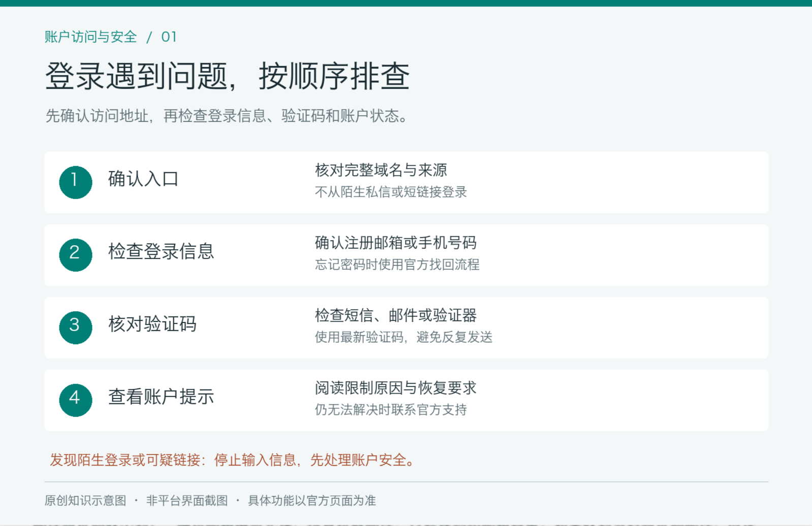Click 确认注册邮箱或手机号码 text

coord(396,243)
